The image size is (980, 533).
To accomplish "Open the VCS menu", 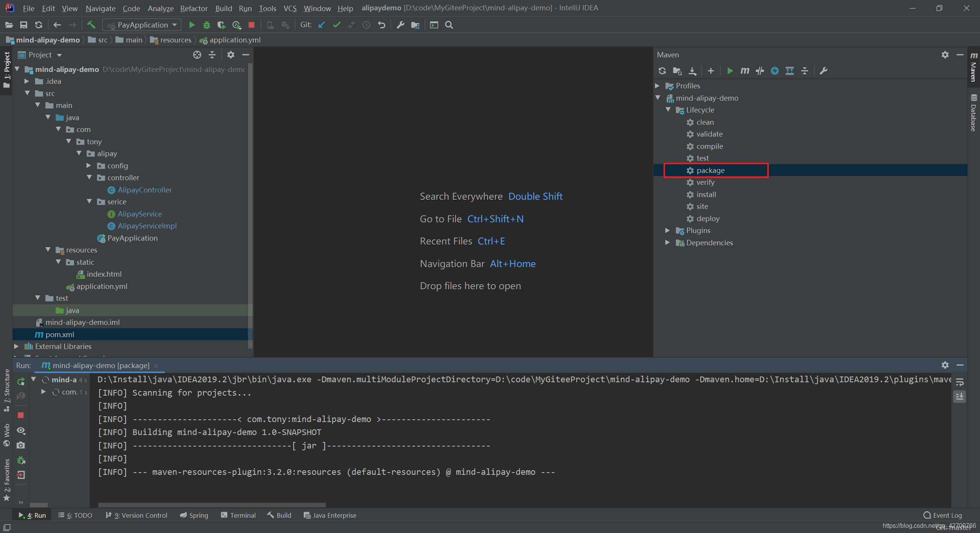I will point(290,8).
